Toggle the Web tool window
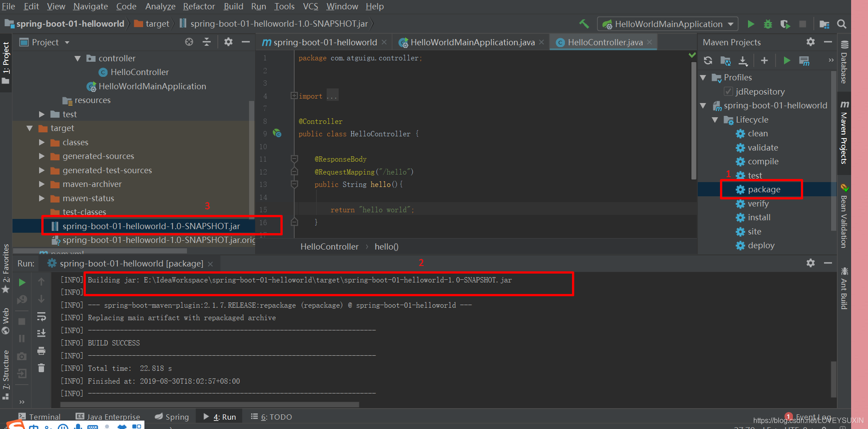Screen dimensions: 868x429 tap(6, 321)
